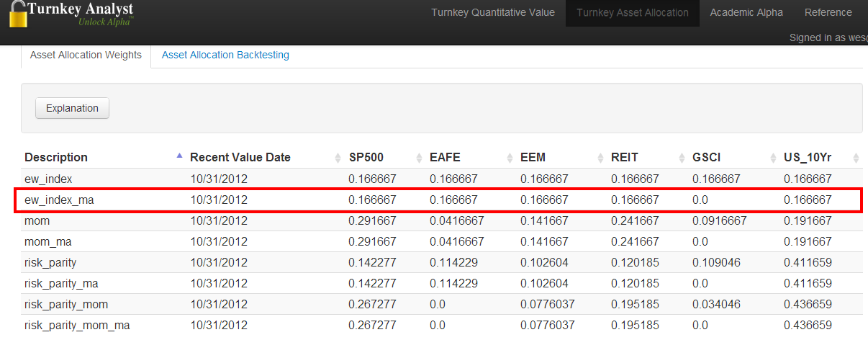Select the risk_parity_mom_ma row label
Image resolution: width=868 pixels, height=340 pixels.
[x=77, y=325]
